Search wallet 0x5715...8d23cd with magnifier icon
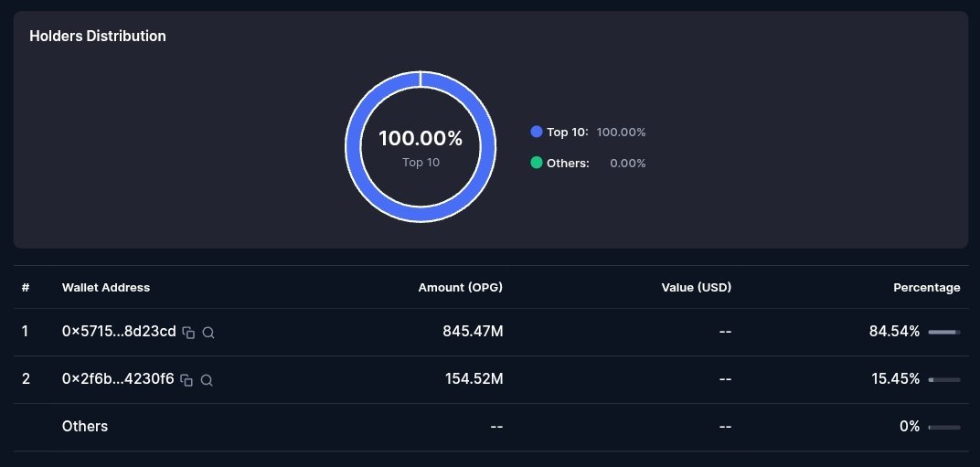 click(208, 333)
